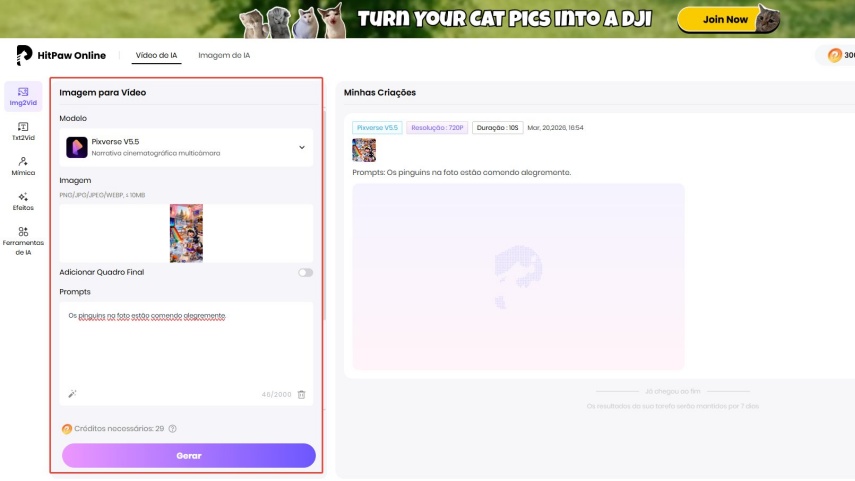Switch to Vídeo de IA tab
The image size is (855, 481).
click(x=156, y=55)
